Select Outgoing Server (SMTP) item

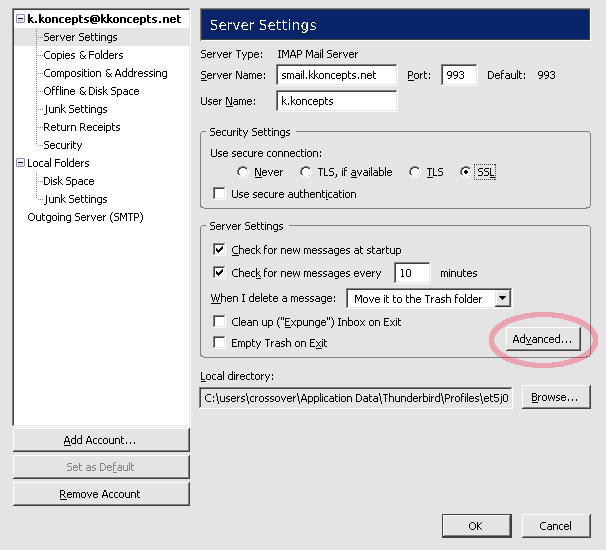[85, 217]
